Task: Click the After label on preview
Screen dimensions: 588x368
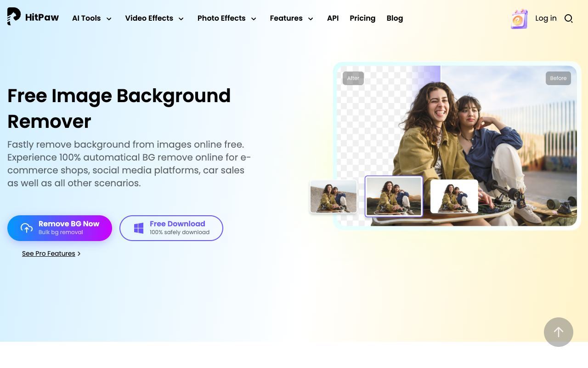Action: point(353,78)
